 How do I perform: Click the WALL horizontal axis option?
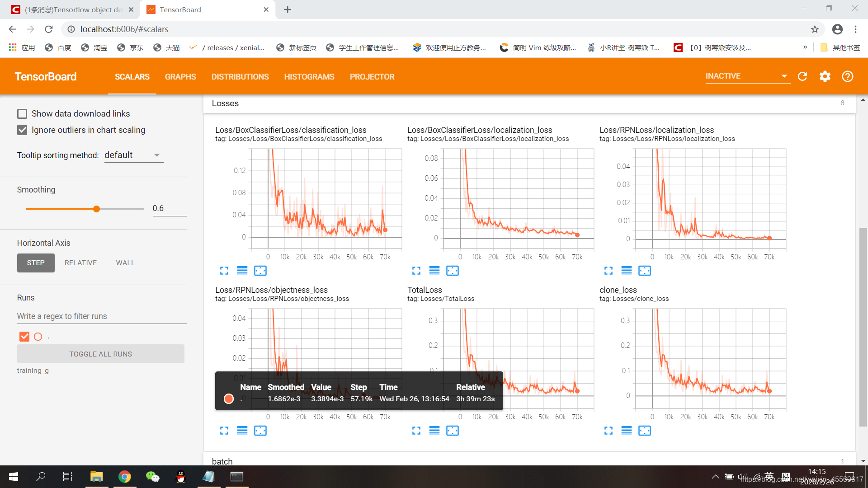(125, 263)
